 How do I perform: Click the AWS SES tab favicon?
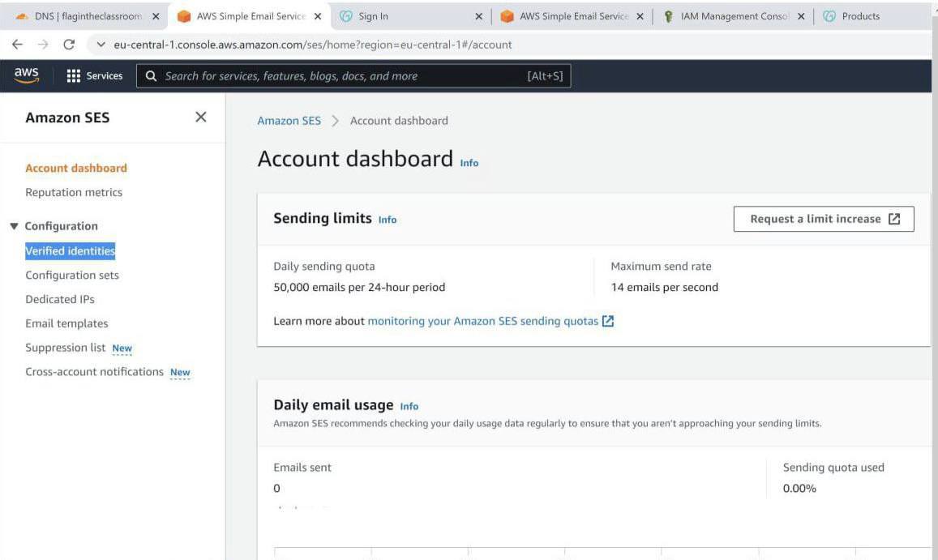tap(184, 17)
